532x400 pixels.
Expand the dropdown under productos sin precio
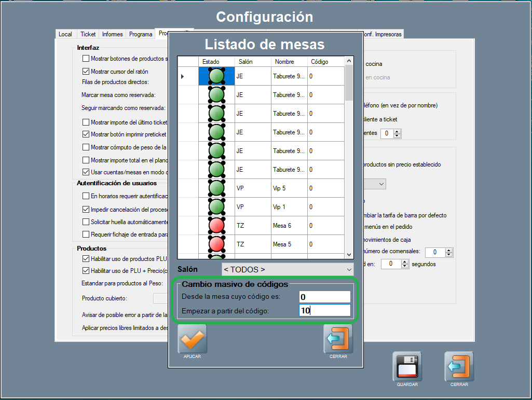click(381, 184)
